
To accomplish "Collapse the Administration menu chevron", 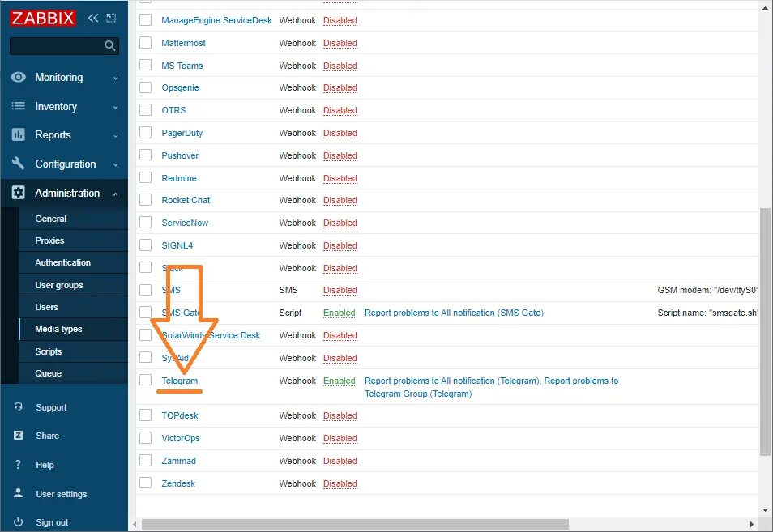I will 115,194.
